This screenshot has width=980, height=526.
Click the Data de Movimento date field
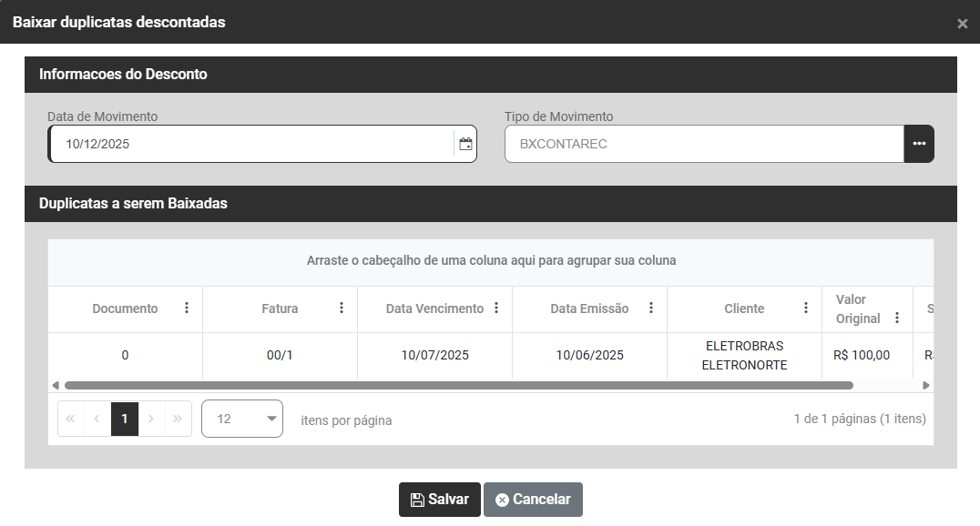click(x=250, y=144)
